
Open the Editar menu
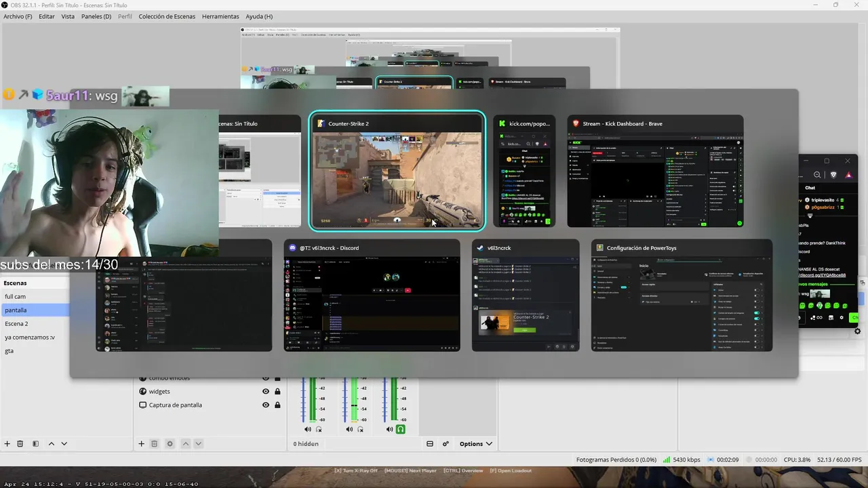[x=47, y=16]
